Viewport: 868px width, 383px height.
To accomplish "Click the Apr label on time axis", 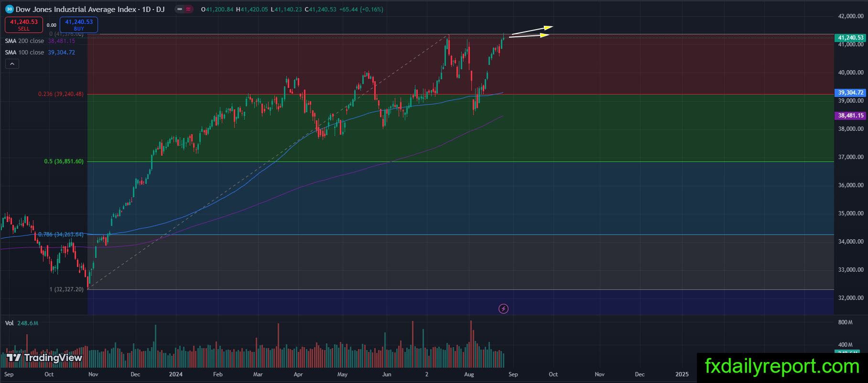I will click(x=298, y=374).
